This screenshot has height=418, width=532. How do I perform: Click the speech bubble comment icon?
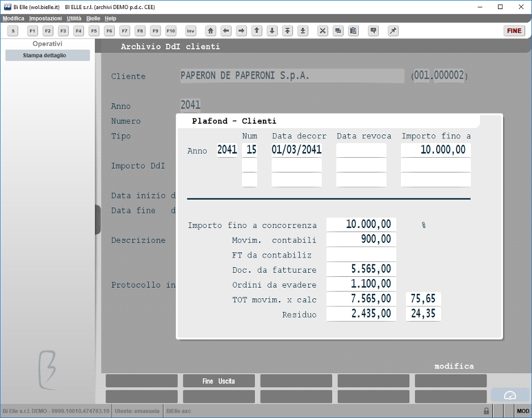tap(373, 31)
